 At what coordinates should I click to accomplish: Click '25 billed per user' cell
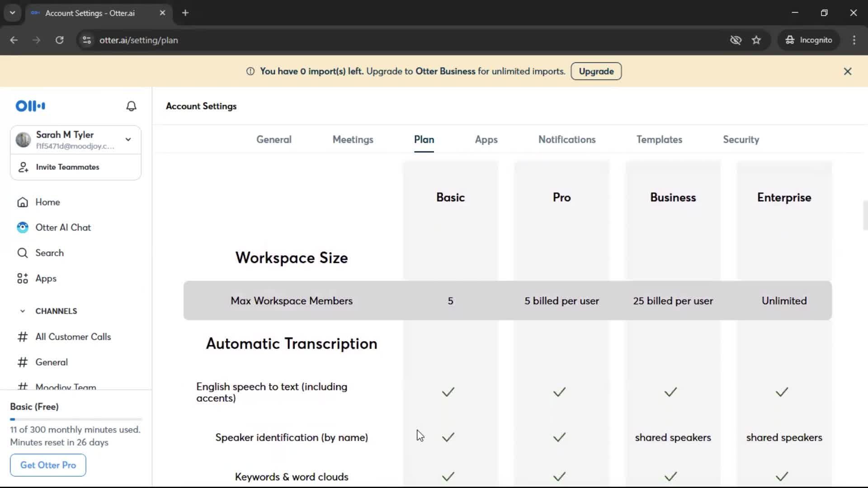[673, 301]
